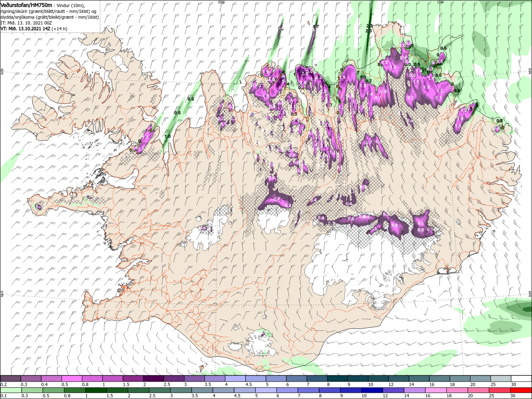Click the 20W longitude label
Viewport: 532px width, 399px height.
coord(221,2)
